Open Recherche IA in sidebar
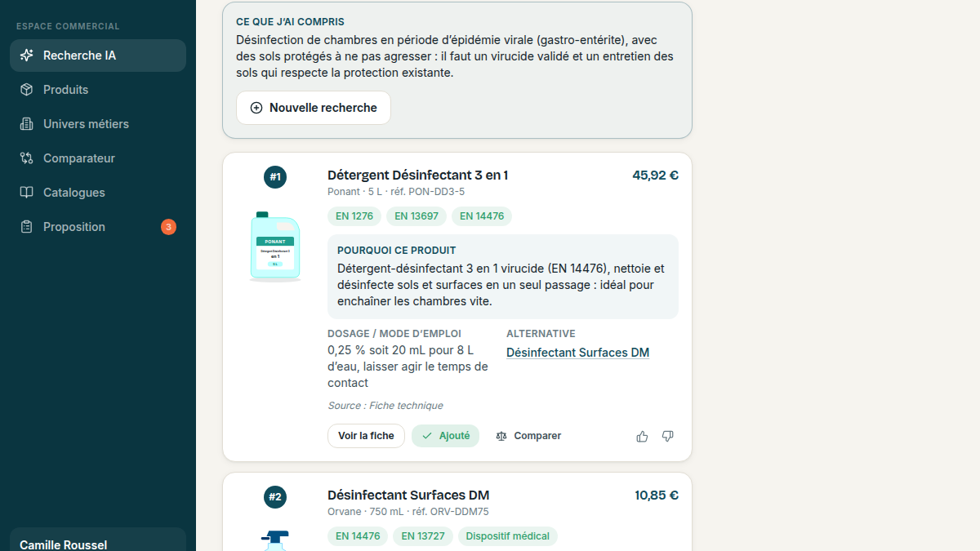 [98, 56]
